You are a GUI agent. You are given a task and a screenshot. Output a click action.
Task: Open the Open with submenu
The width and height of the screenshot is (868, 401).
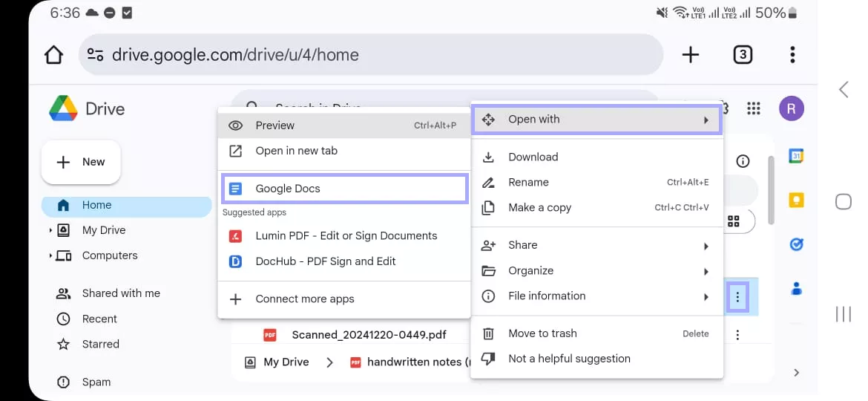tap(596, 120)
